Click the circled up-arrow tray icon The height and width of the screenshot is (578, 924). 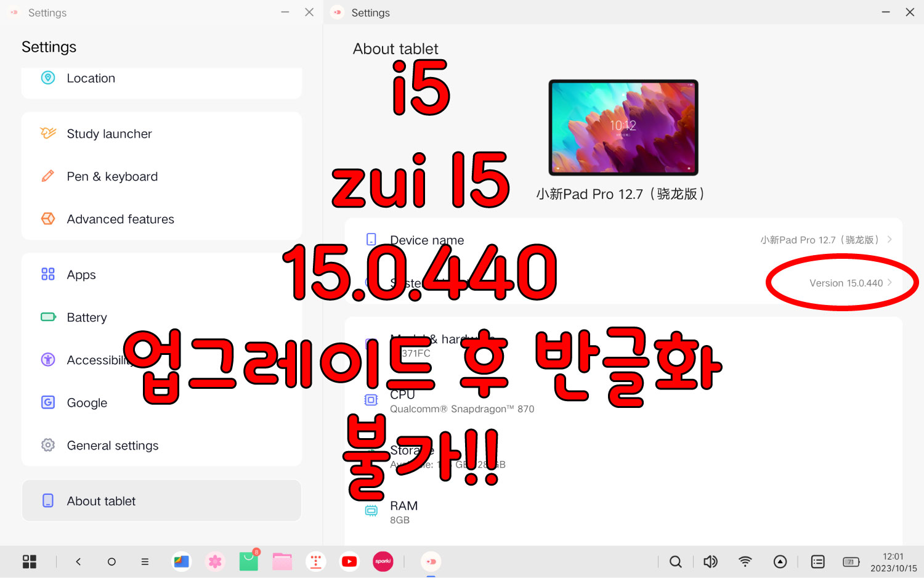(x=780, y=561)
